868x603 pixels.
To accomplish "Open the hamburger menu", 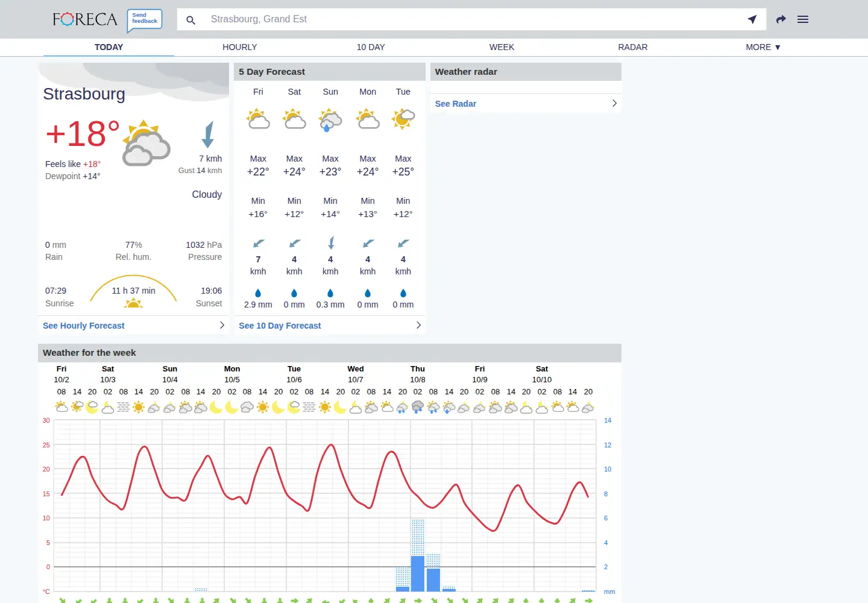I will tap(803, 19).
